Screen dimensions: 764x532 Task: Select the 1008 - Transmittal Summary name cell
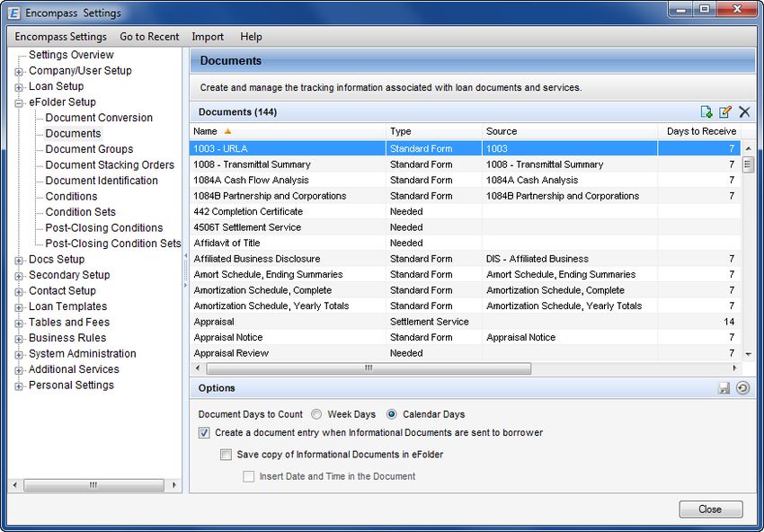(288, 164)
